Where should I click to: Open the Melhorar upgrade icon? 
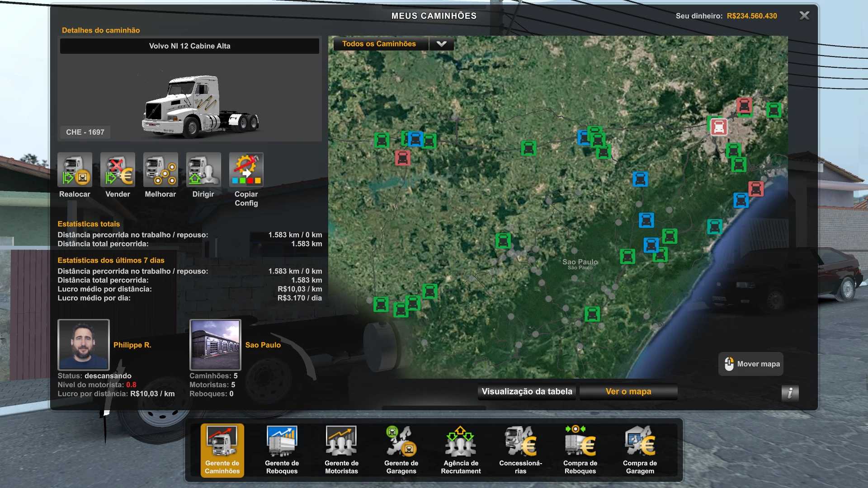tap(160, 170)
